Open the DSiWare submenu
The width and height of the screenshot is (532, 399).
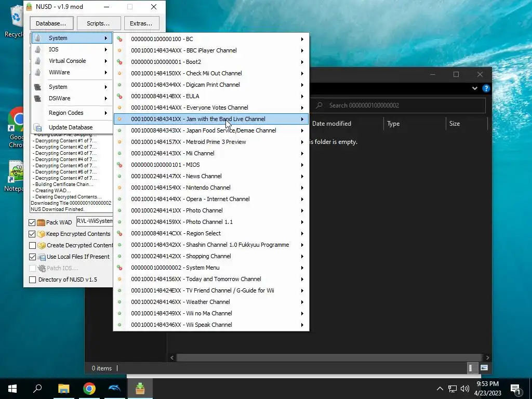point(72,98)
